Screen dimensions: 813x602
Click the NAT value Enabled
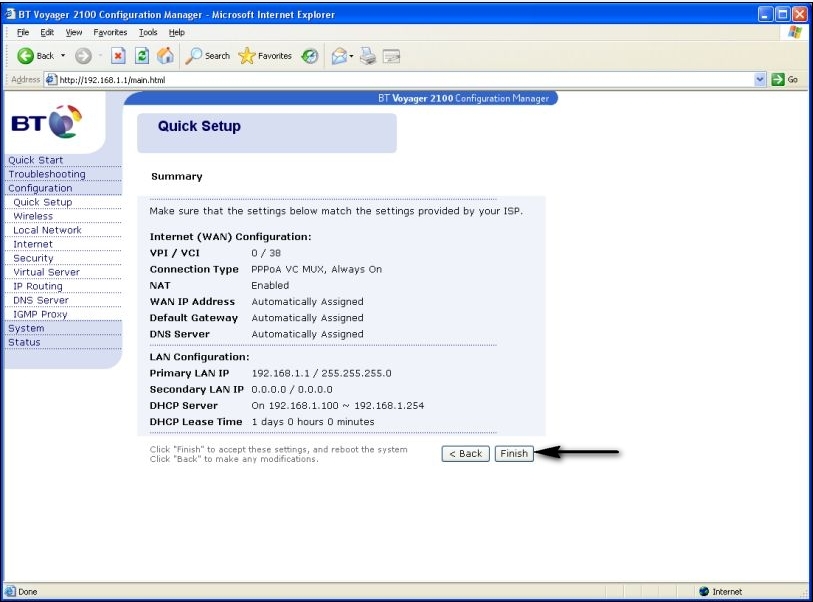coord(270,285)
